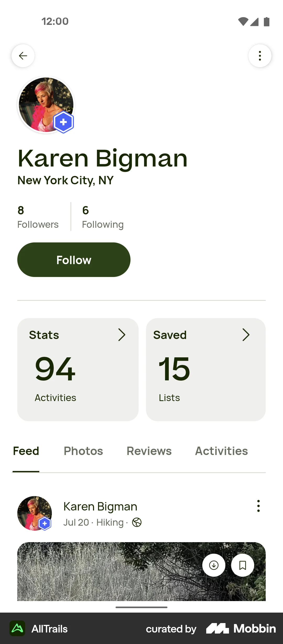Switch to the Photos tab
283x644 pixels.
pos(83,451)
